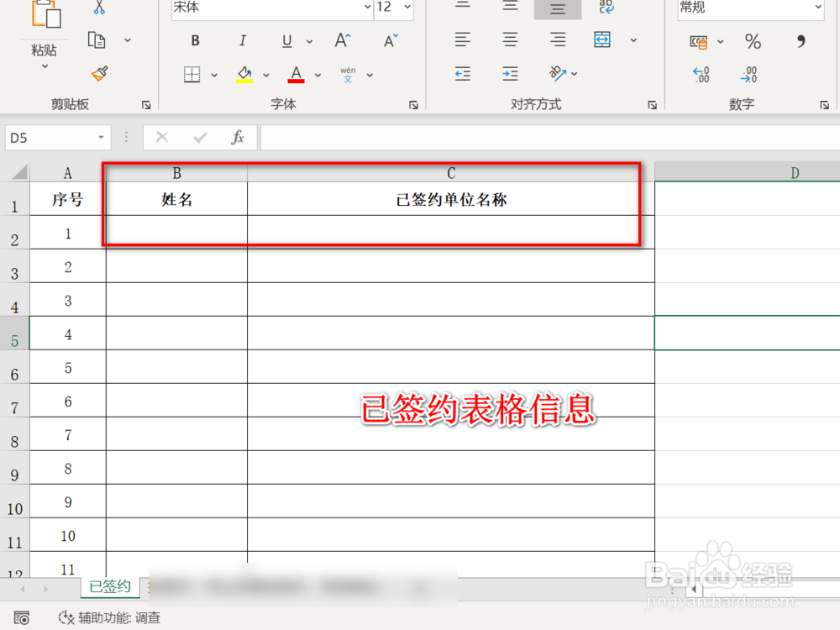This screenshot has height=630, width=840.
Task: Click the Copy icon
Action: [x=96, y=39]
